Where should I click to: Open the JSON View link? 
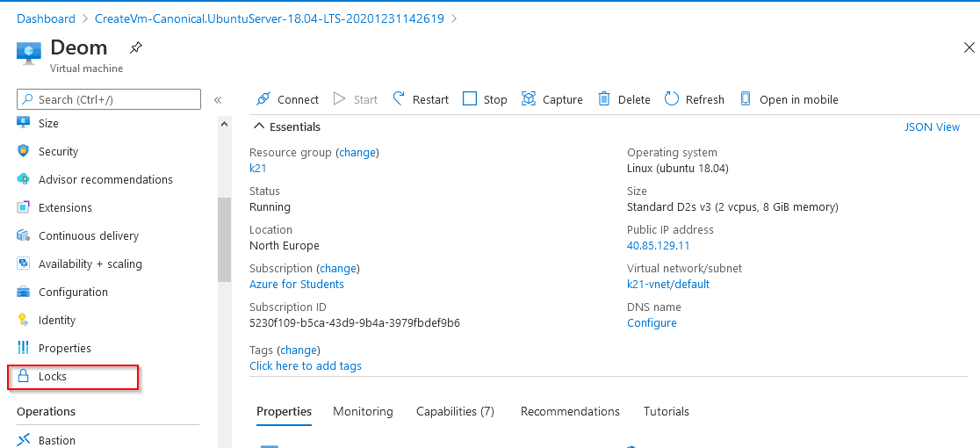tap(932, 126)
